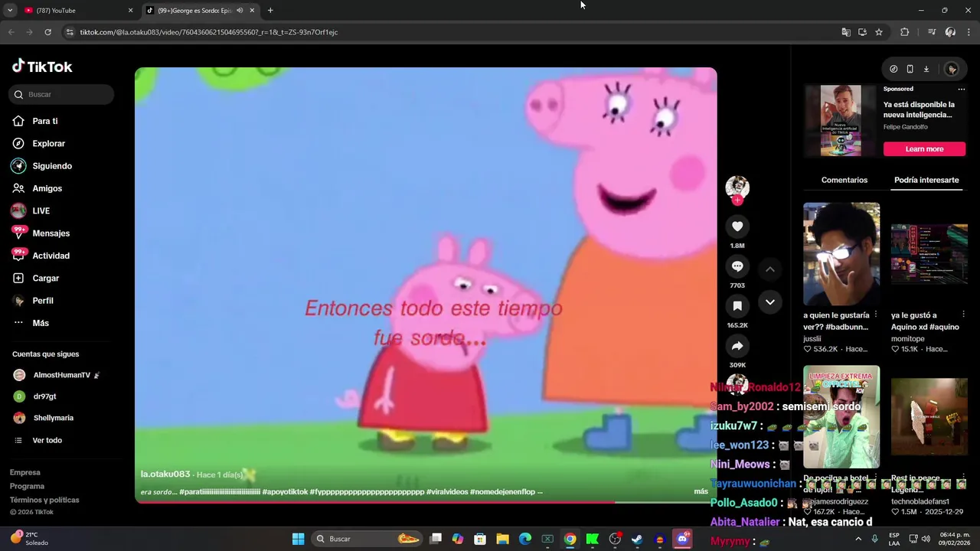Screen dimensions: 980x551
Task: Click the translate page icon
Action: click(x=846, y=32)
